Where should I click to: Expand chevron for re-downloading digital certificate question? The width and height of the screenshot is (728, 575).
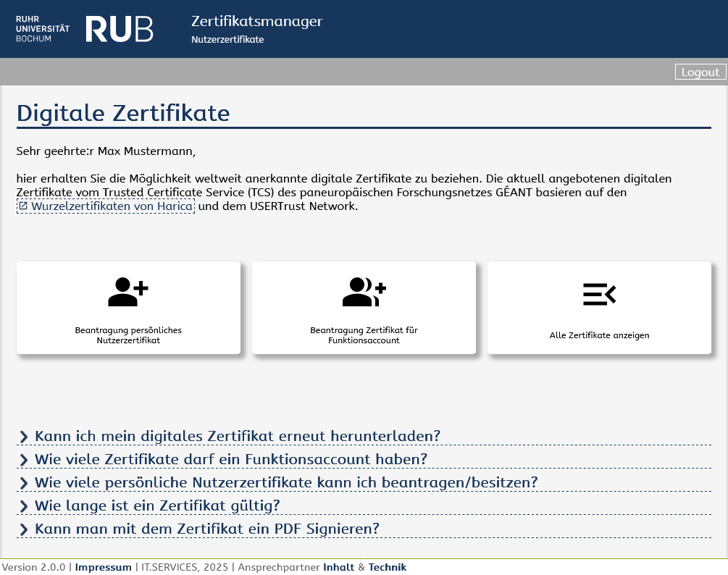(x=24, y=437)
